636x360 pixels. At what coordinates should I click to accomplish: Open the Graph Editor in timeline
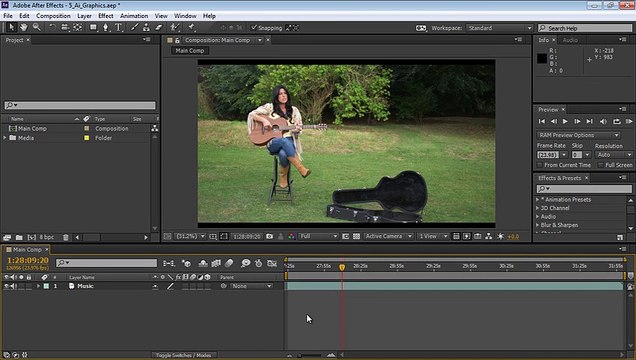tap(272, 264)
